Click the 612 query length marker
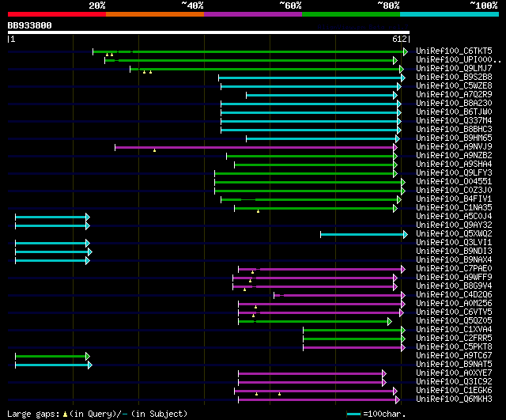Image resolution: width=506 pixels, height=420 pixels. coord(399,39)
